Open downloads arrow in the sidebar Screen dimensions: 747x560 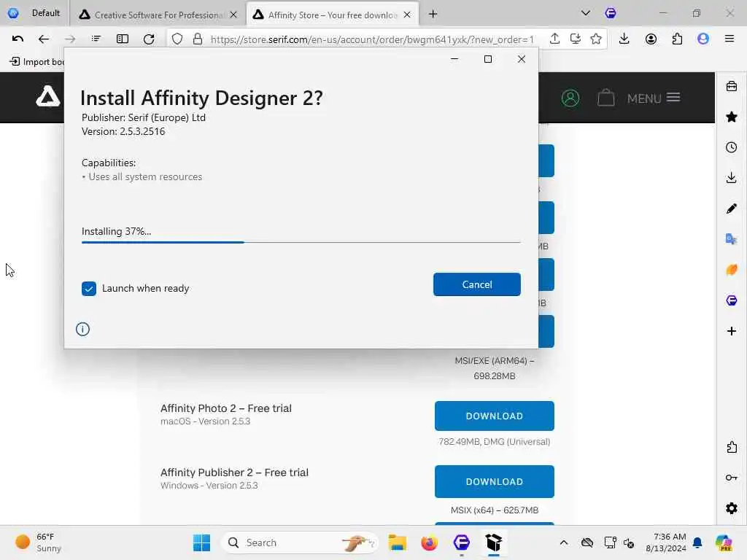[x=731, y=178]
